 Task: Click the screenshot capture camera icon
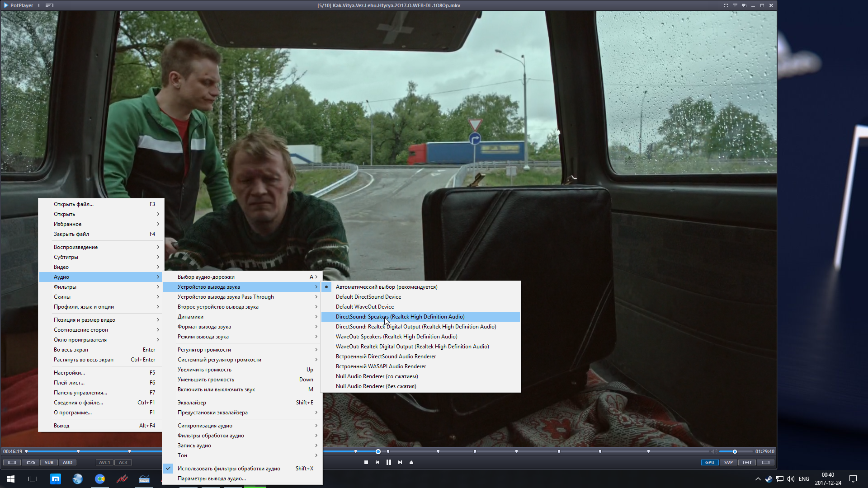[30, 462]
